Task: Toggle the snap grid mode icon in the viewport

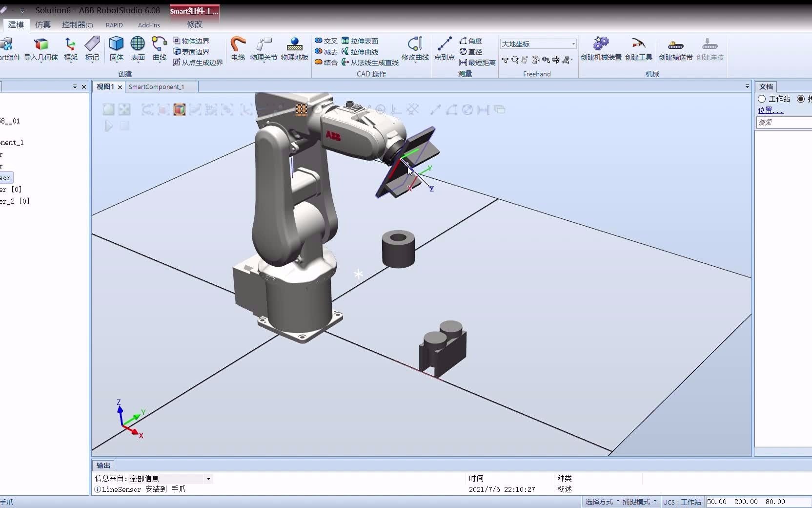Action: pos(302,109)
